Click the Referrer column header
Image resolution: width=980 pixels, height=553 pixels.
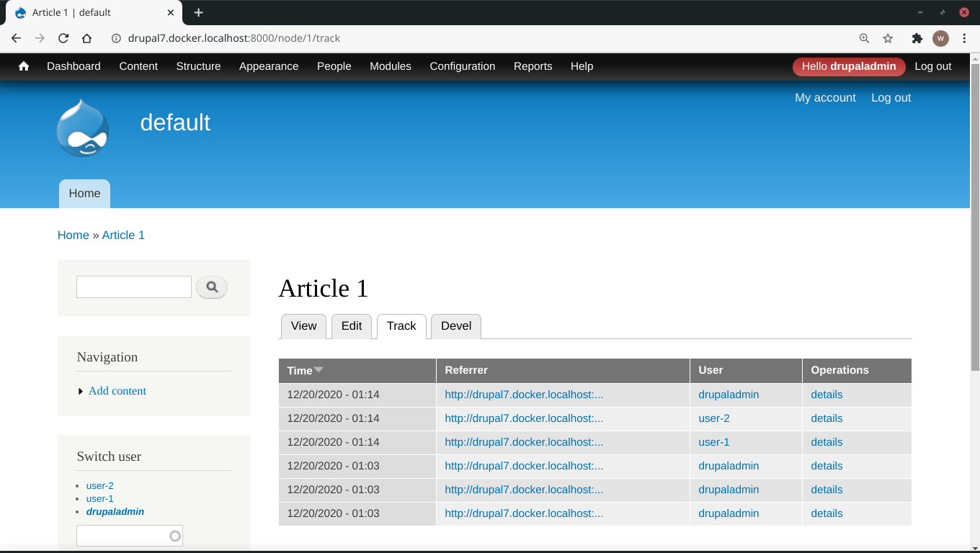pyautogui.click(x=466, y=370)
